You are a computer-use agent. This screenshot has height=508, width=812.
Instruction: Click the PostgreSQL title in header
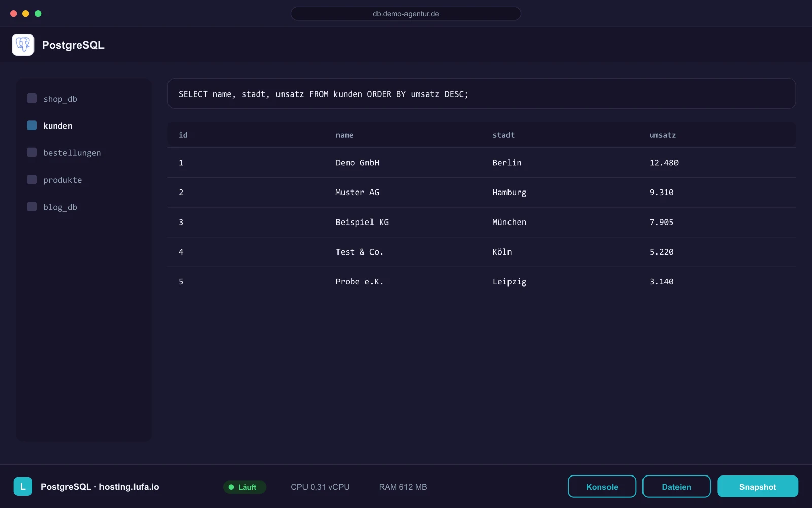point(73,45)
